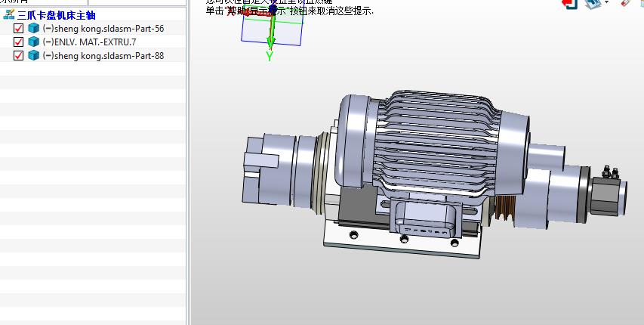
Task: Click the green Y axis arrow of the triad
Action: [270, 33]
